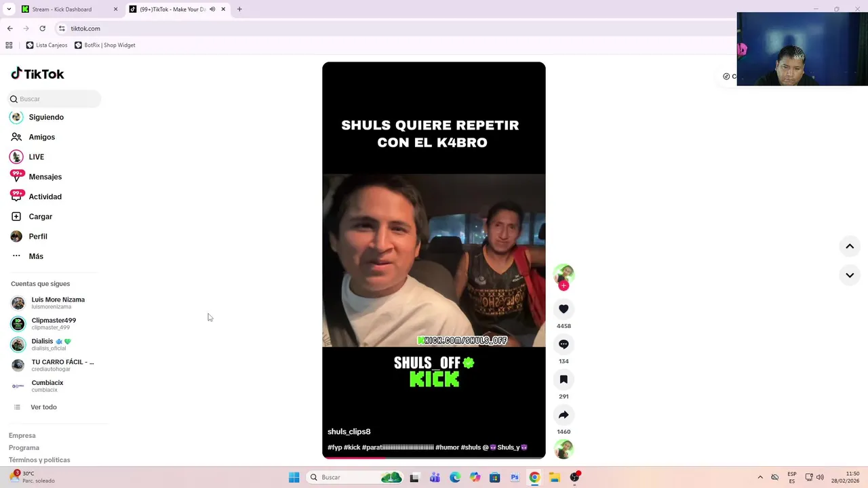Viewport: 868px width, 488px height.
Task: Click the #kick hashtag in caption
Action: pyautogui.click(x=352, y=447)
